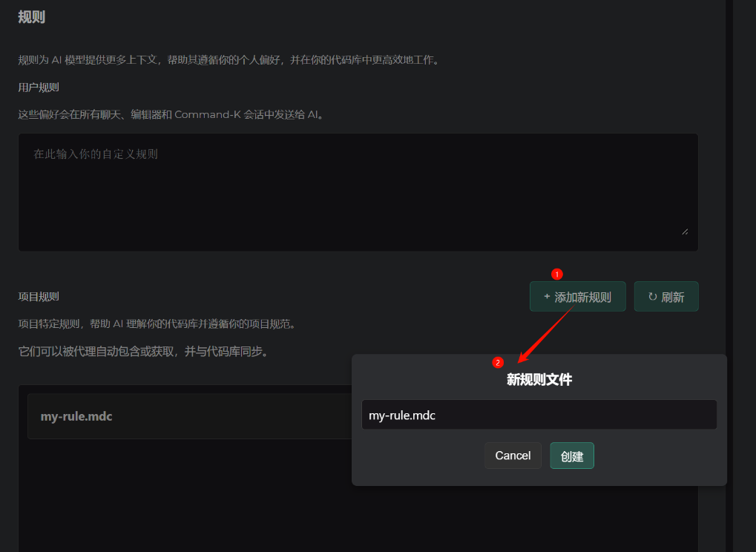This screenshot has height=552, width=756.
Task: Click the 新规则文件 dialog title
Action: click(539, 379)
